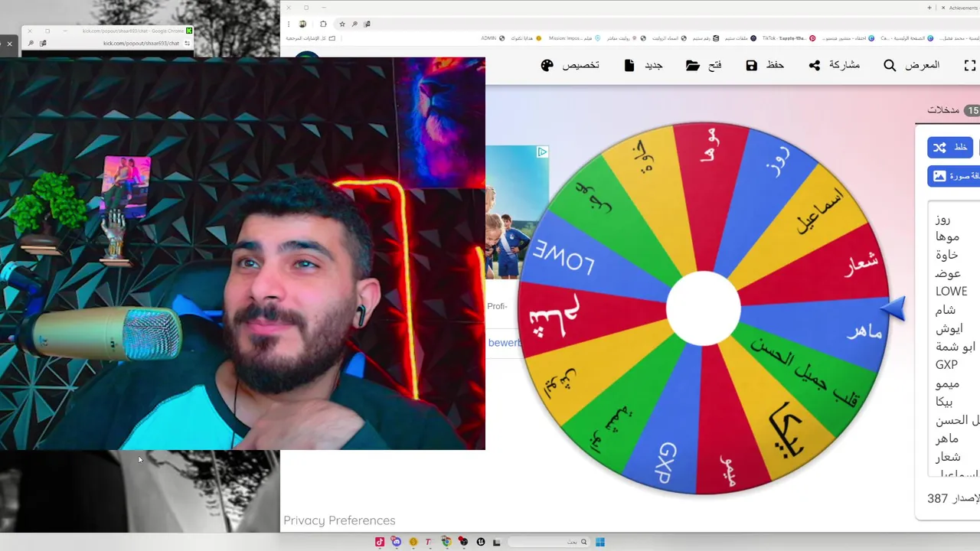Open the Chrome profile avatar

click(303, 24)
